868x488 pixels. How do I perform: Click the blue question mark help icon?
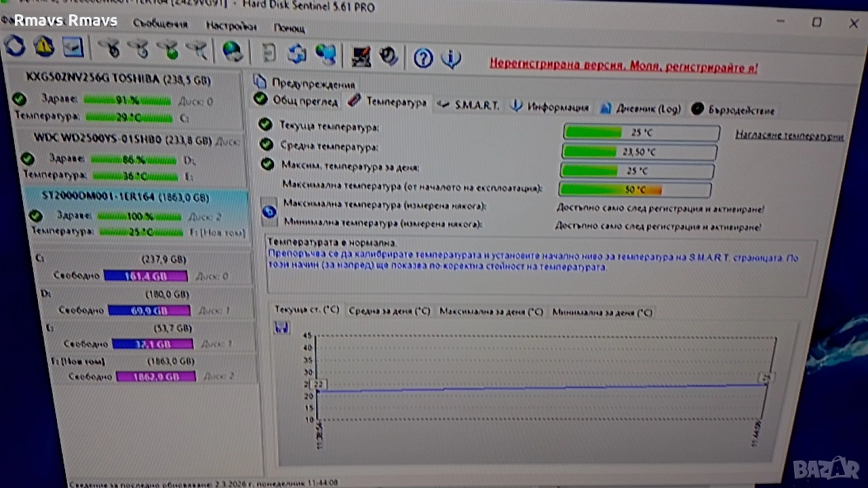423,58
